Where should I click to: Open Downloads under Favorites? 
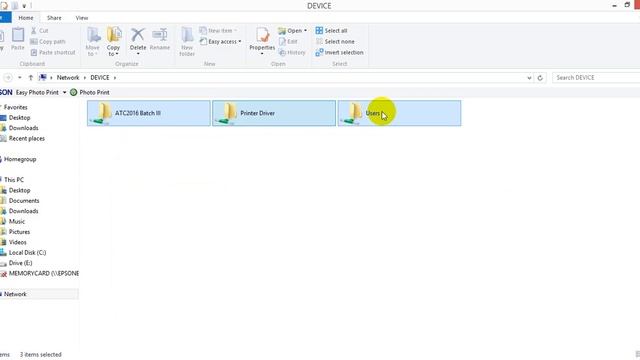(23, 128)
